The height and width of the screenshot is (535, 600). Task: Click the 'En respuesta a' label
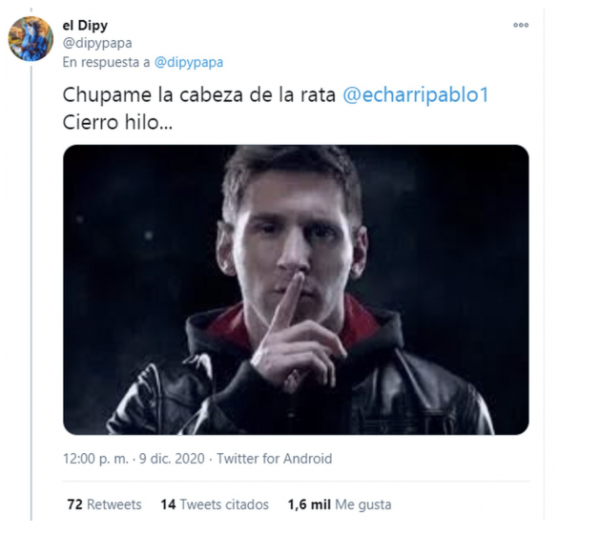tap(106, 62)
